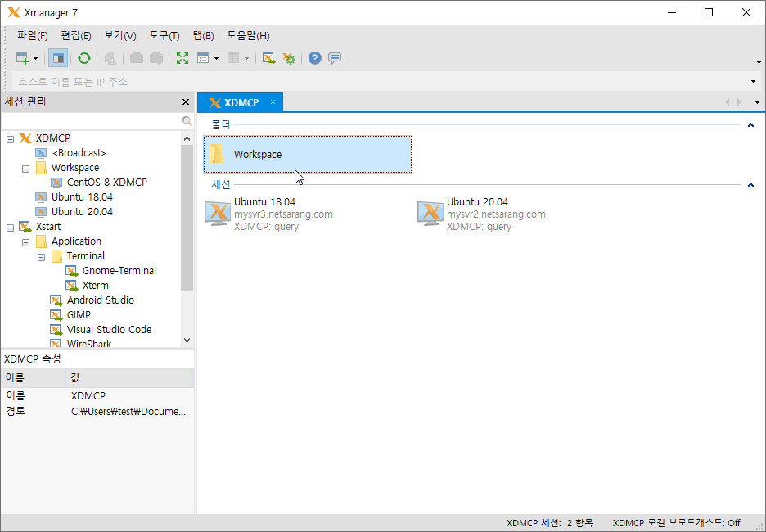This screenshot has width=766, height=532.
Task: Collapse the Xstart tree node
Action: coord(11,228)
